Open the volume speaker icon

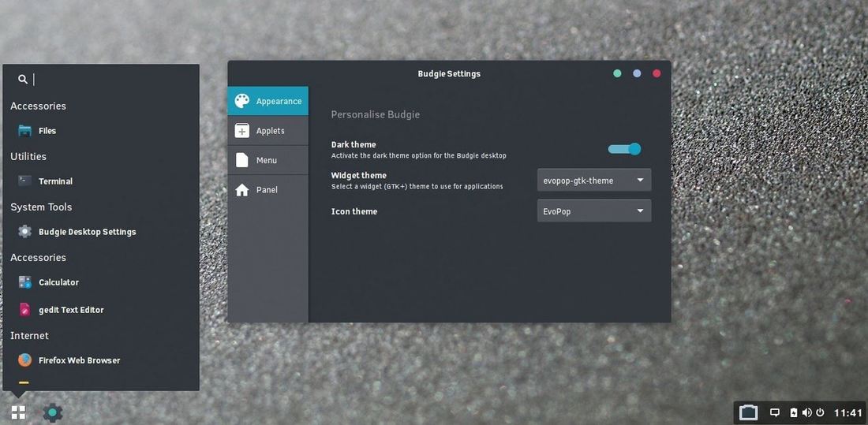tap(806, 413)
